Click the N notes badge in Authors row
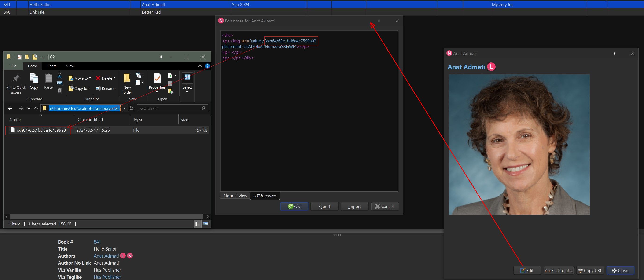Viewport: 644px width, 280px height. coord(130,256)
